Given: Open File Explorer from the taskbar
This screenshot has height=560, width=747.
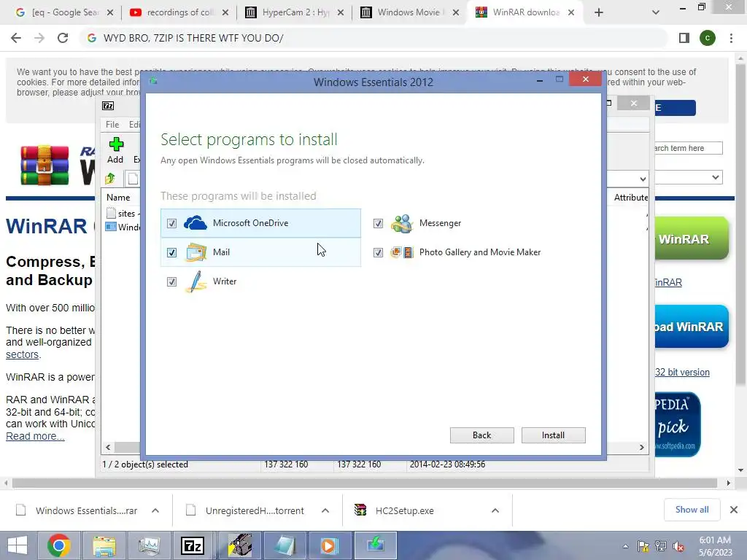Looking at the screenshot, I should pos(104,545).
